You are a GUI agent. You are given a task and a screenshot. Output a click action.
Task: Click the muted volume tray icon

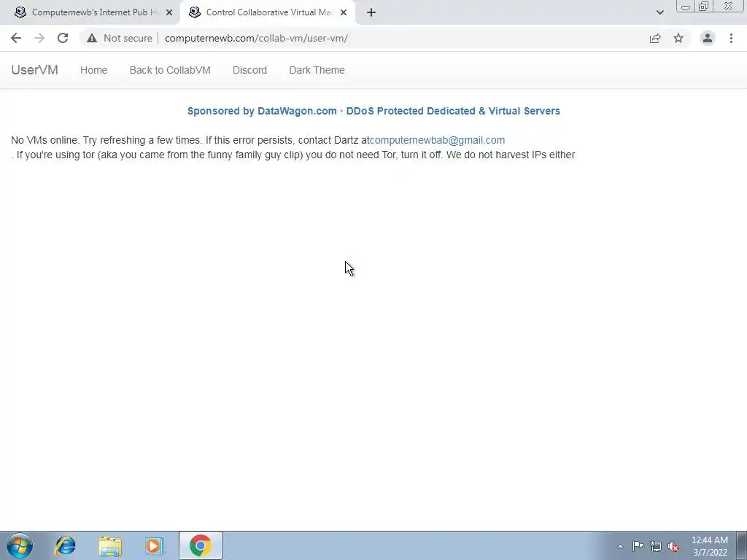pos(673,546)
